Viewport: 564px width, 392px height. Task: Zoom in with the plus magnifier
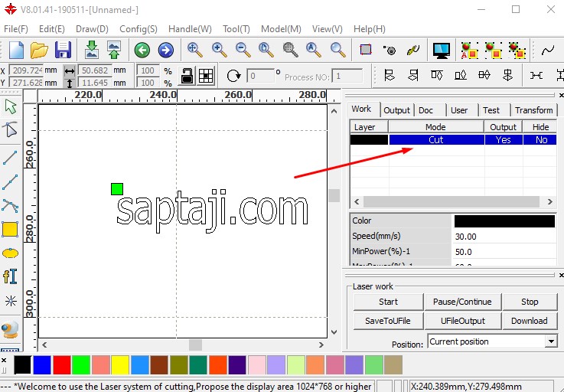[219, 50]
